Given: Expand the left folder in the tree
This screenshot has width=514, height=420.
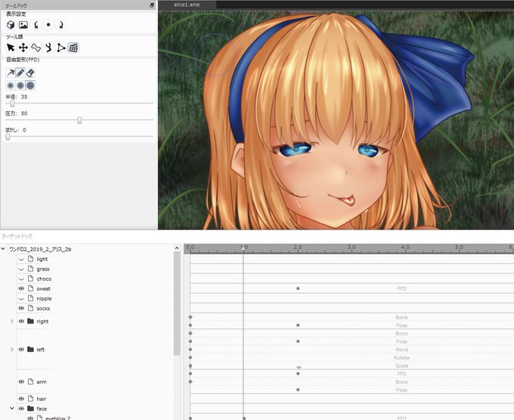Looking at the screenshot, I should coord(12,349).
